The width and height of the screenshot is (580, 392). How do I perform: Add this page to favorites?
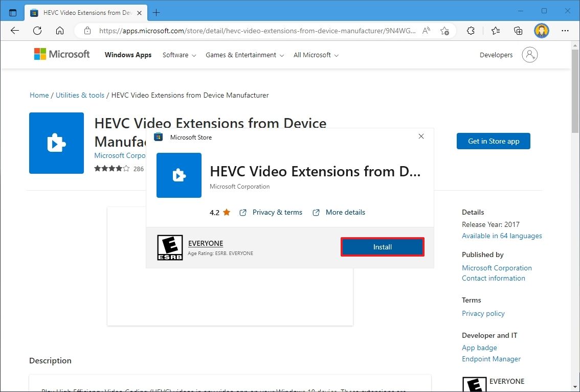[x=445, y=31]
